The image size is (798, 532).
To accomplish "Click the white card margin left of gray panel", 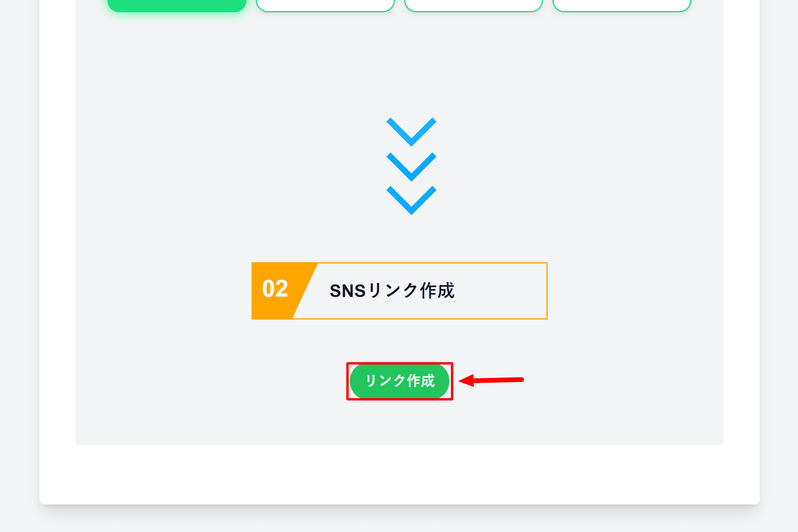I will coord(57,237).
